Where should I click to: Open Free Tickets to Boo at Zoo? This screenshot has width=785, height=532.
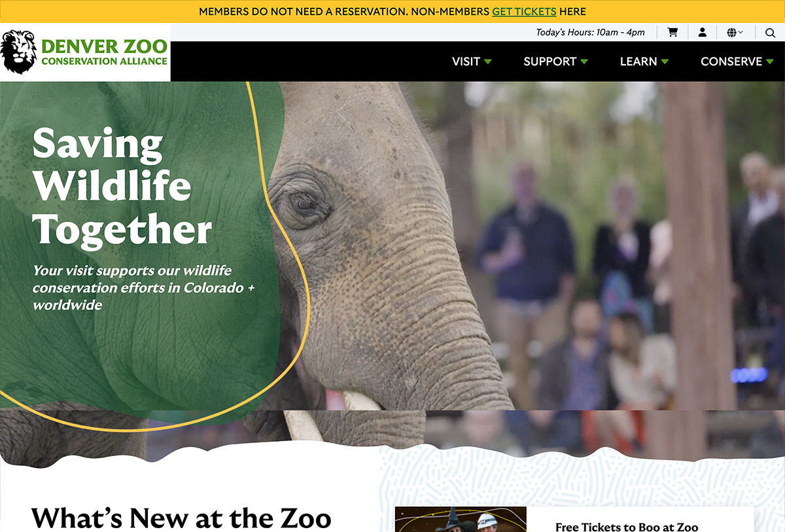tap(627, 526)
